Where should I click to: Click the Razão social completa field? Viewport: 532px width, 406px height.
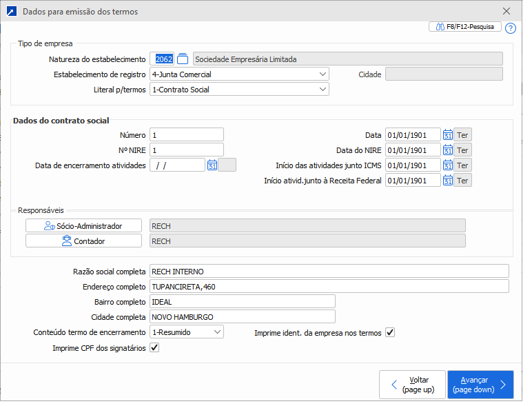tap(329, 271)
